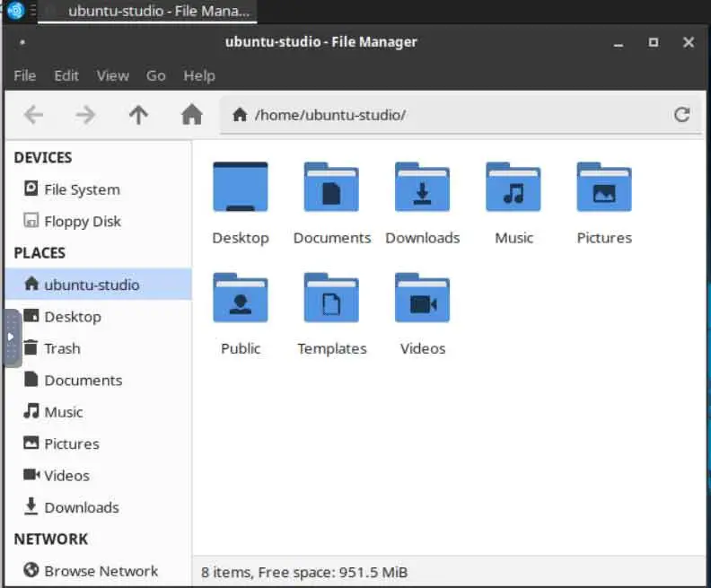Image resolution: width=711 pixels, height=588 pixels.
Task: Go back with the left arrow
Action: tap(33, 115)
